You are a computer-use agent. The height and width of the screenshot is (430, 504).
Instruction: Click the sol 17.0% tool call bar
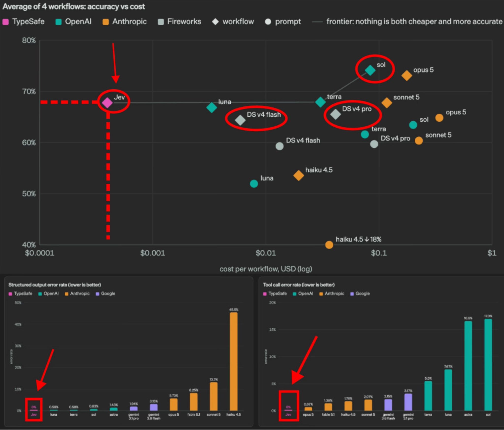coord(488,365)
